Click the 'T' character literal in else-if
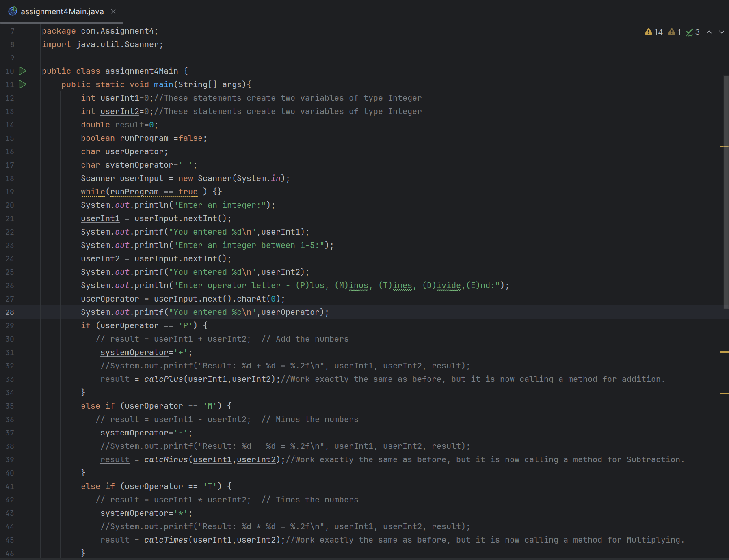 210,486
